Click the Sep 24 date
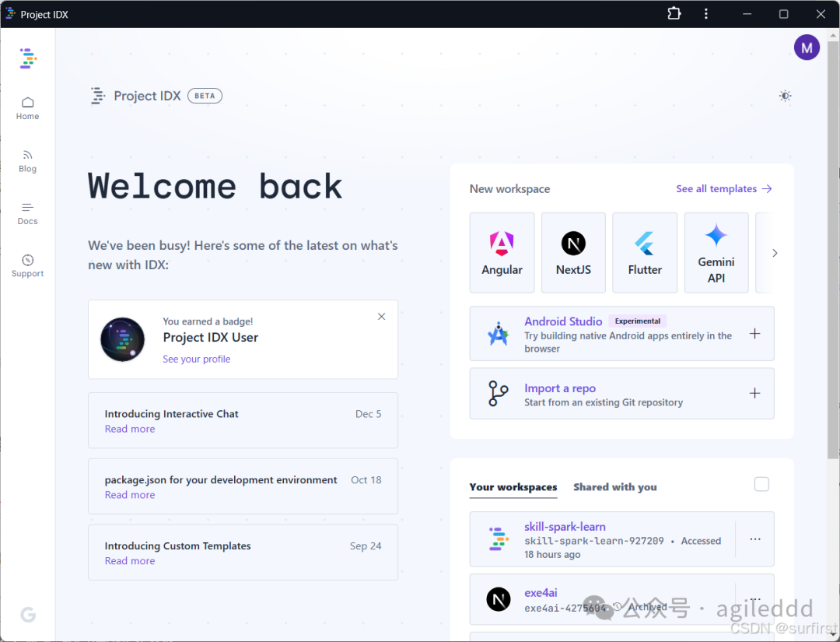This screenshot has width=840, height=642. point(366,546)
